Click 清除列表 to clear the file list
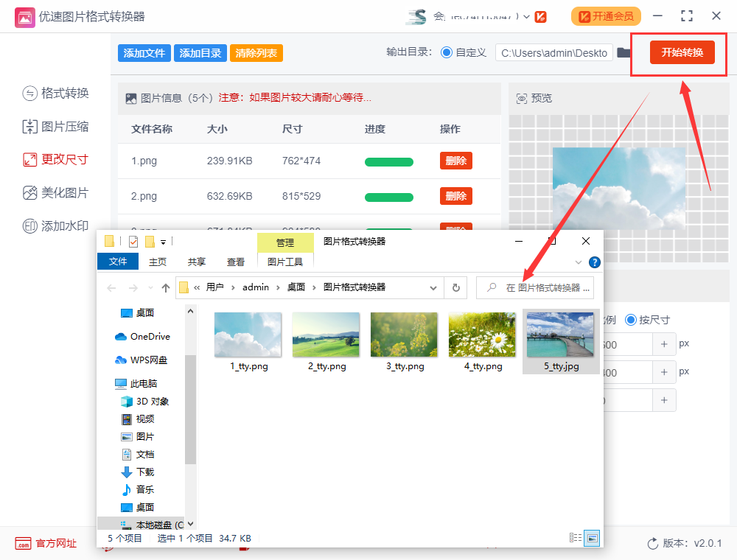Screen dimensions: 737x560 [x=256, y=53]
